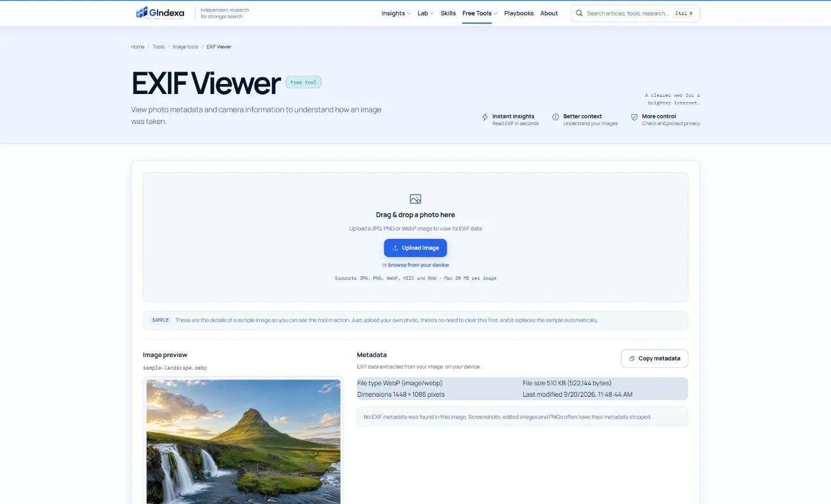831x504 pixels.
Task: Click the sample landscape preview image
Action: click(244, 442)
